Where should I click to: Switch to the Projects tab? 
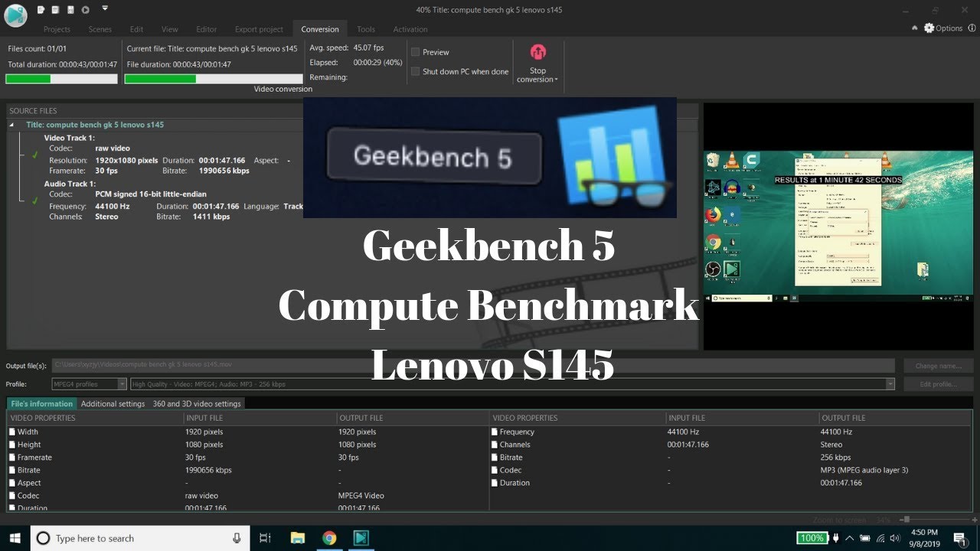(57, 29)
